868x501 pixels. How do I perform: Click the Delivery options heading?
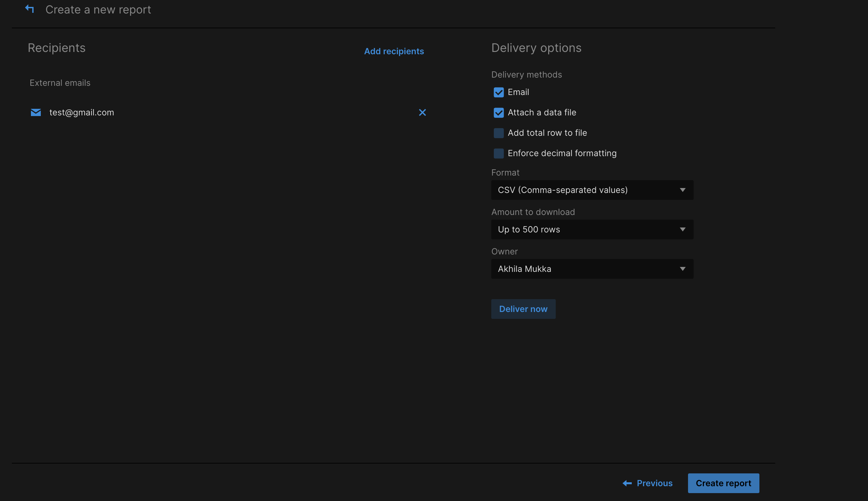point(536,48)
